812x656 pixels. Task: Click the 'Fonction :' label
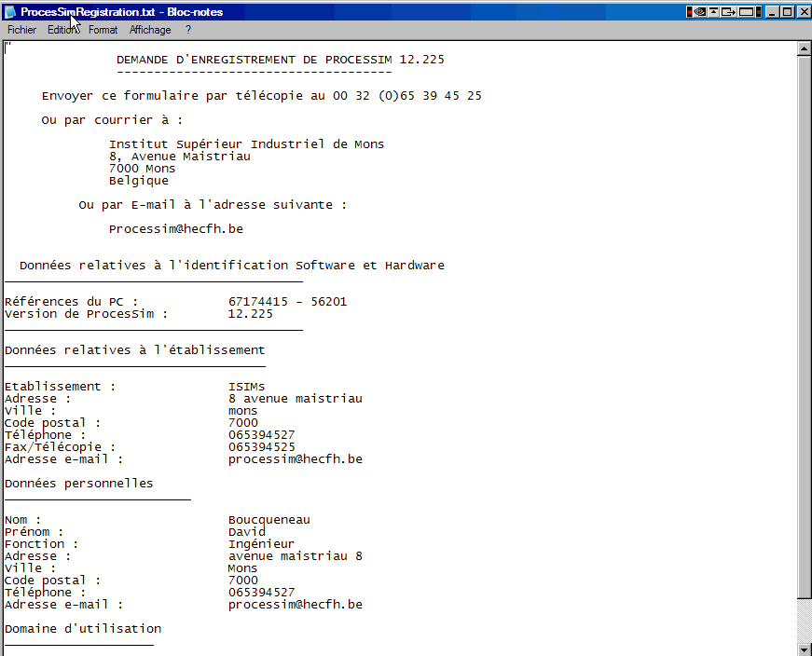[x=41, y=544]
